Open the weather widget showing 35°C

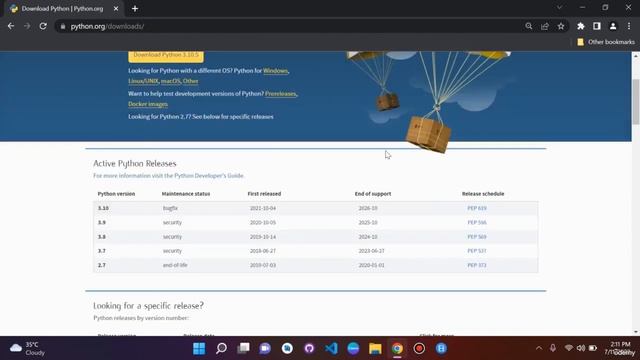coord(28,349)
